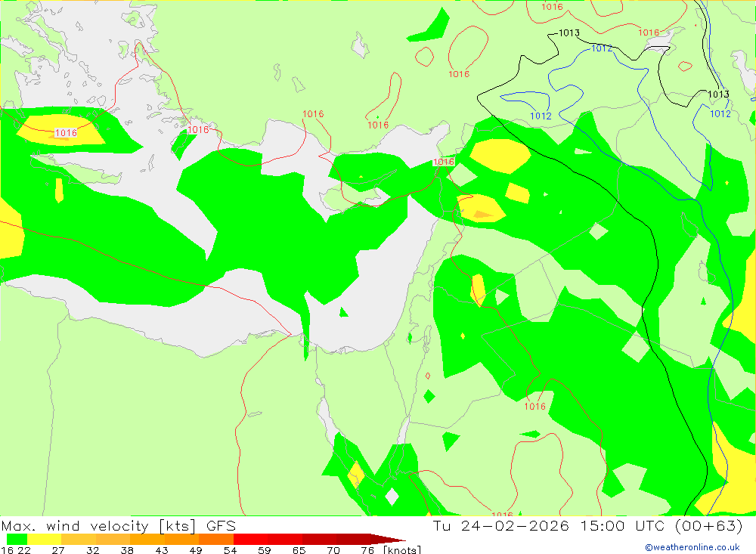Click the '70' legend value

(333, 550)
